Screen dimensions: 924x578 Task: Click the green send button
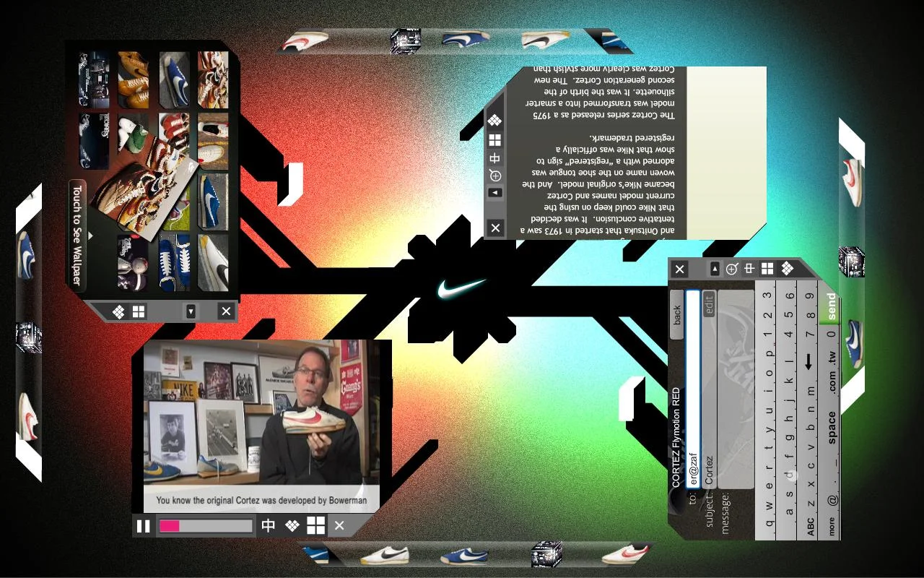tap(831, 306)
